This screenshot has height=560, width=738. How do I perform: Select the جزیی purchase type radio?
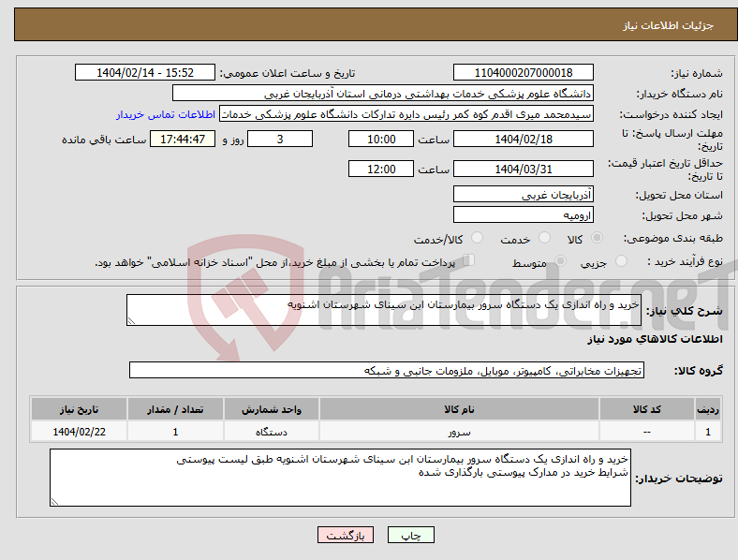[x=621, y=260]
